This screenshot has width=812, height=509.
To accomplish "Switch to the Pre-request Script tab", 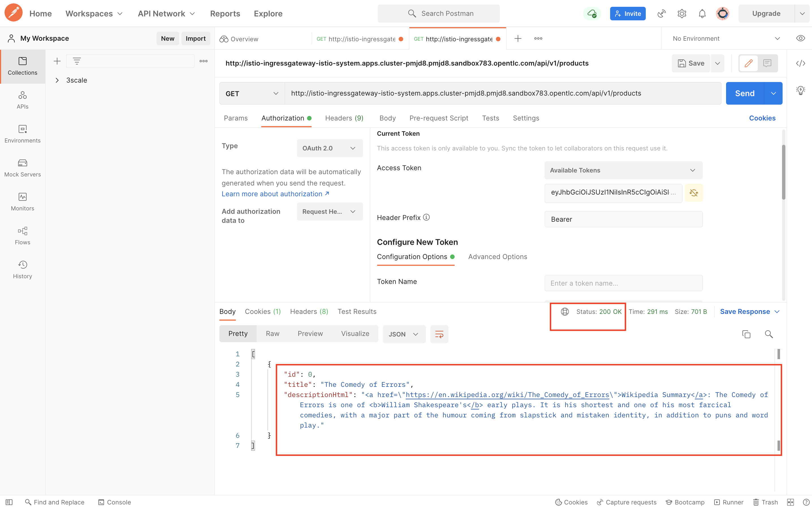I will [x=439, y=118].
